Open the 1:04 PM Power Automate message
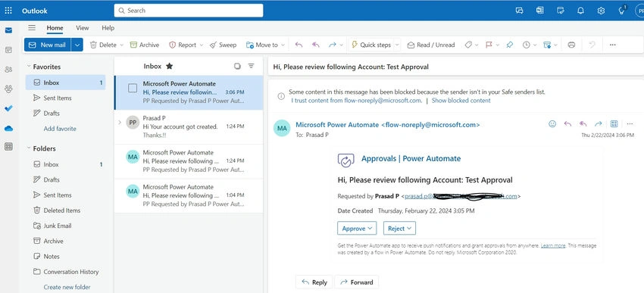Screen dimensions: 644x293 tap(189, 196)
